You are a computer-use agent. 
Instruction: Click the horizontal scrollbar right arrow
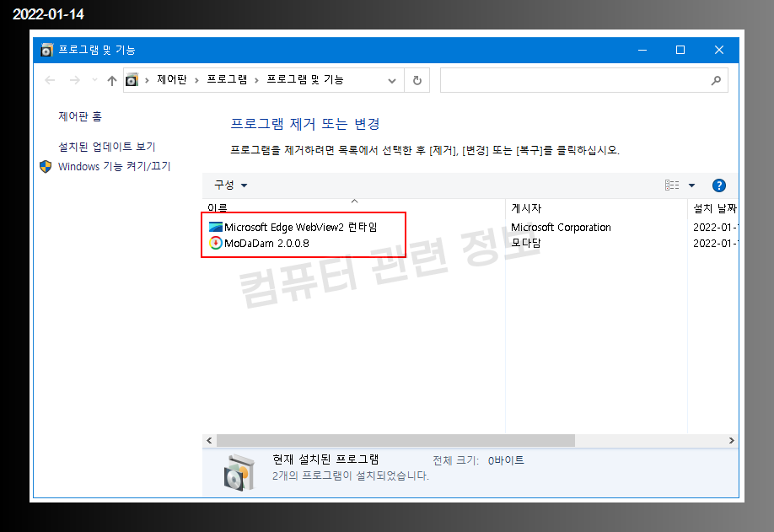tap(732, 441)
